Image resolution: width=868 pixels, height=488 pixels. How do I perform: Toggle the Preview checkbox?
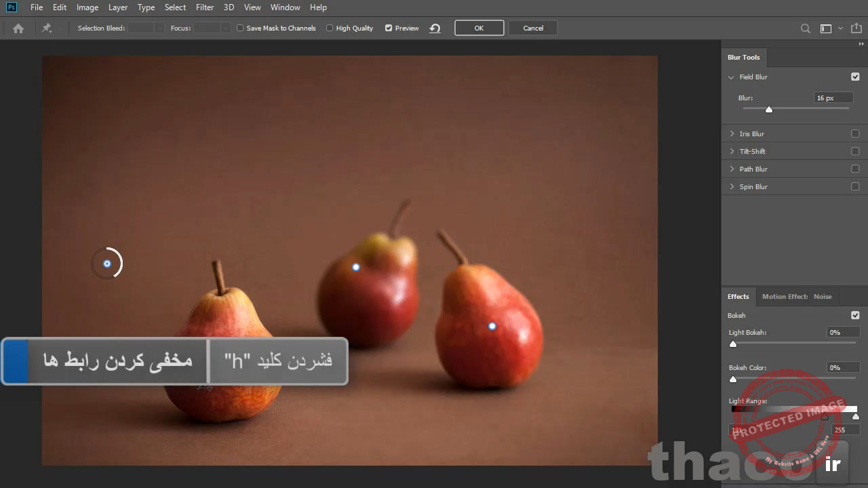[389, 28]
